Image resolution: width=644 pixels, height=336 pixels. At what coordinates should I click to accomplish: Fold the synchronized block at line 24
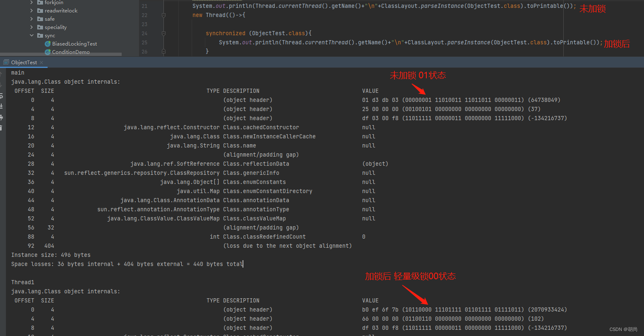(x=163, y=33)
